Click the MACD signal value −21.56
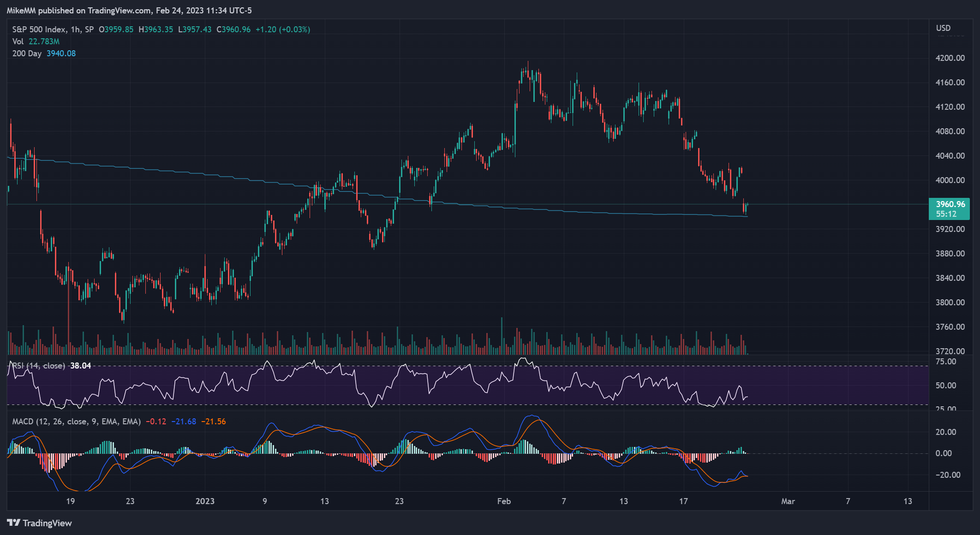 [214, 422]
